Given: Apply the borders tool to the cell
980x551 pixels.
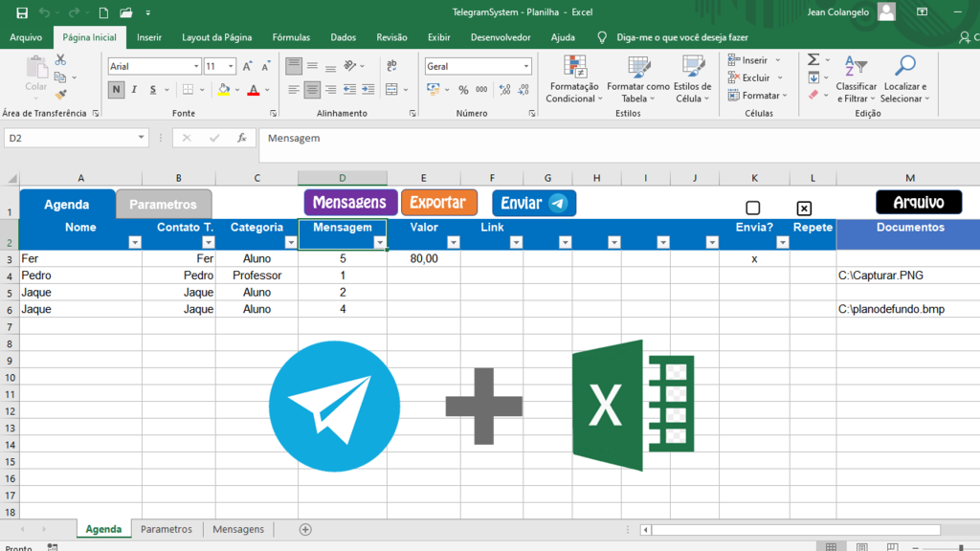Looking at the screenshot, I should 188,90.
